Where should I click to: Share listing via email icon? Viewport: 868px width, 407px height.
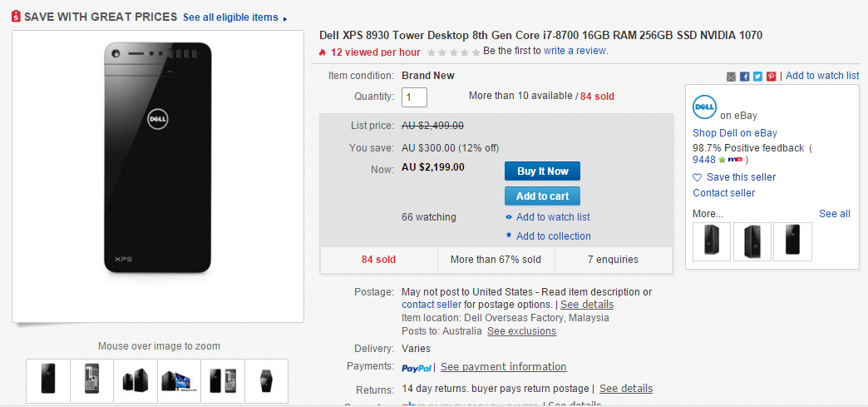pos(732,77)
